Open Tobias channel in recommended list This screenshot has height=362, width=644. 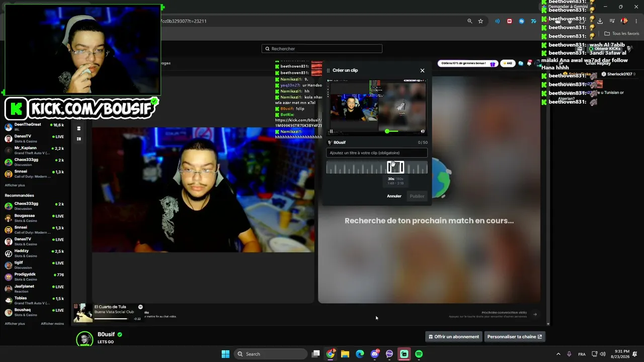click(x=35, y=300)
